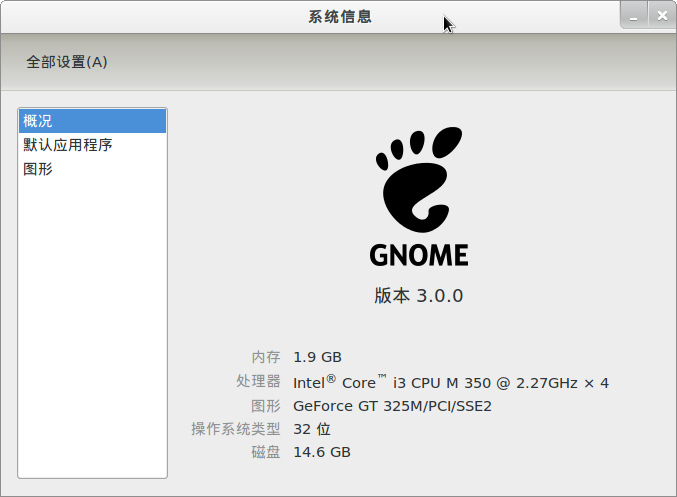This screenshot has height=497, width=677.
Task: Click the GNOME foot logo
Action: pyautogui.click(x=419, y=180)
